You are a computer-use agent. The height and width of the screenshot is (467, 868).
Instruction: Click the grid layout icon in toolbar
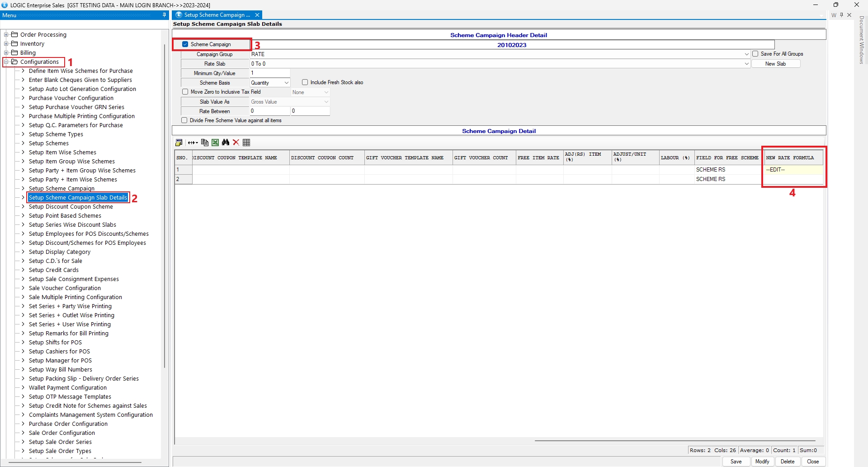(x=246, y=143)
